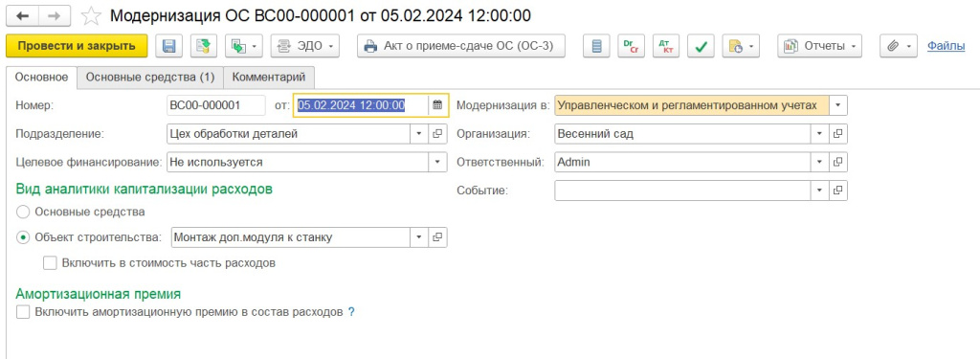Viewport: 980px width, 359px height.
Task: Check Включить амортизационную премию в состав расходов
Action: click(23, 312)
